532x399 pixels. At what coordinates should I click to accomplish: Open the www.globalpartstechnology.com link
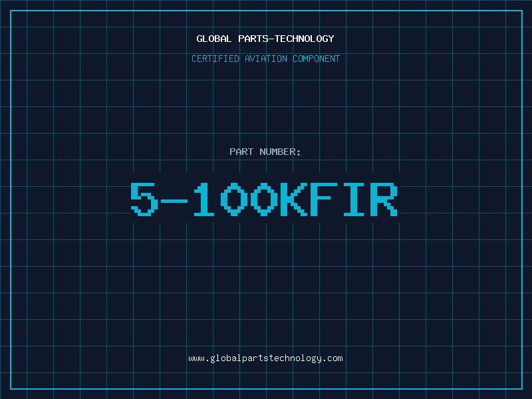pos(265,358)
